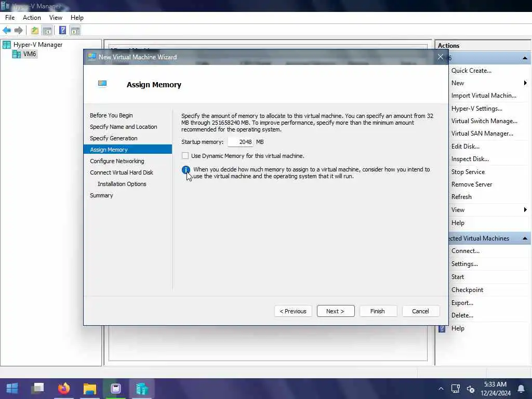Click the network status tray icon
532x399 pixels.
click(x=455, y=389)
